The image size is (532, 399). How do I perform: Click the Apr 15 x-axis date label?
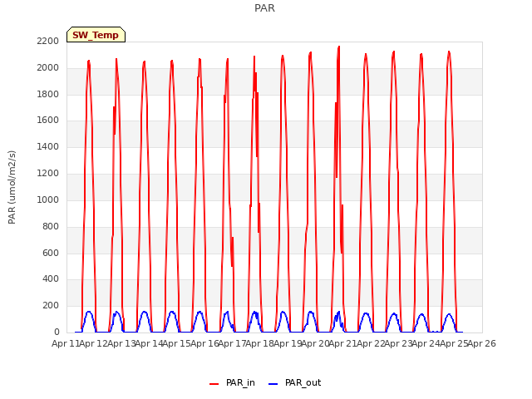click(177, 343)
